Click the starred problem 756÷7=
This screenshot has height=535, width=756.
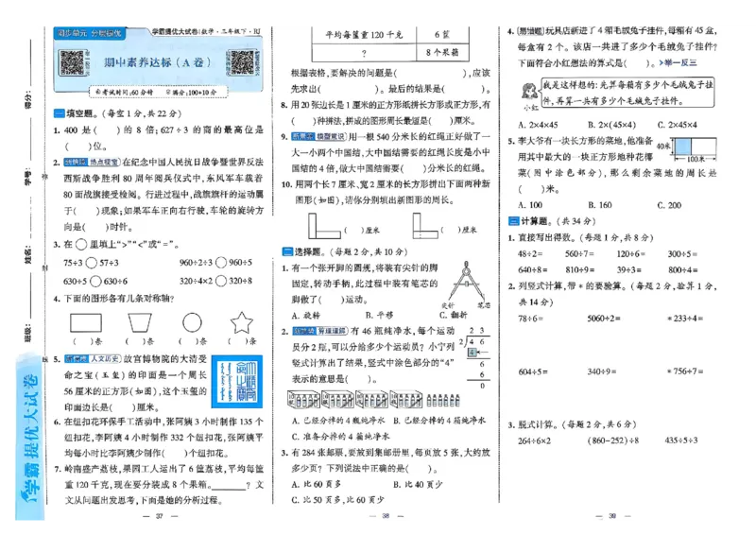(x=684, y=371)
